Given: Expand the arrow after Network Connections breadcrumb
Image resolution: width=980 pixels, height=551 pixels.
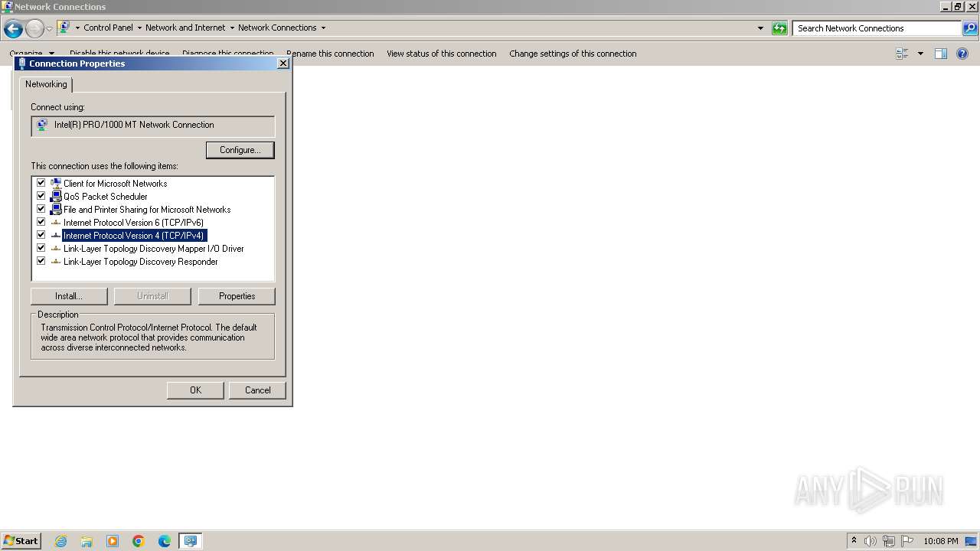Looking at the screenshot, I should [x=323, y=28].
